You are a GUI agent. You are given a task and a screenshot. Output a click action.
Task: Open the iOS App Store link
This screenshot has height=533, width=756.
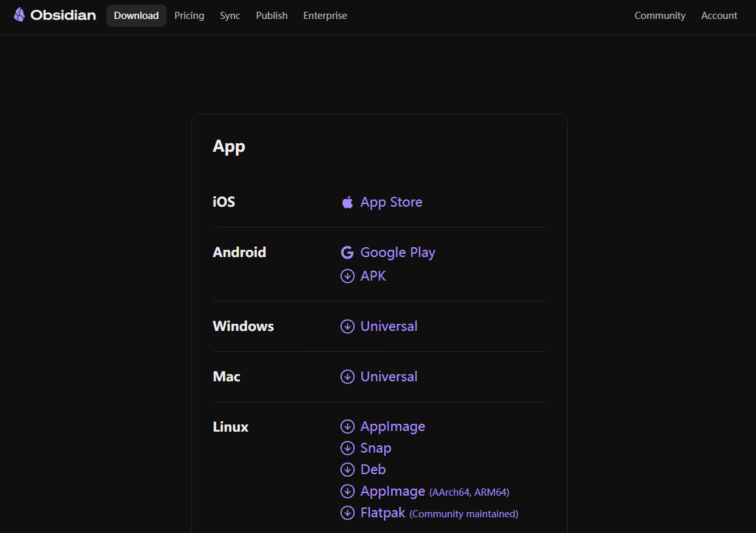391,202
